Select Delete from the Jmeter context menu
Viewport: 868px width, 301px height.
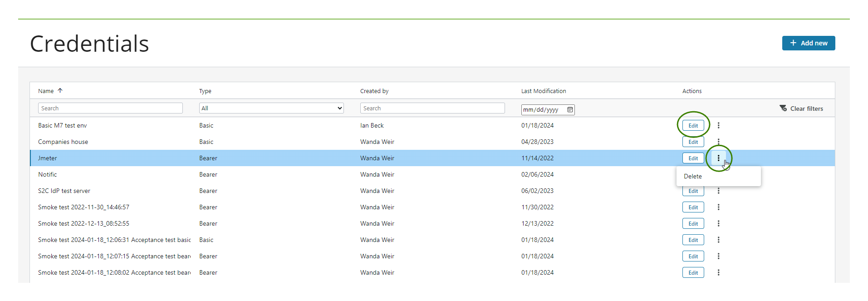pyautogui.click(x=693, y=176)
